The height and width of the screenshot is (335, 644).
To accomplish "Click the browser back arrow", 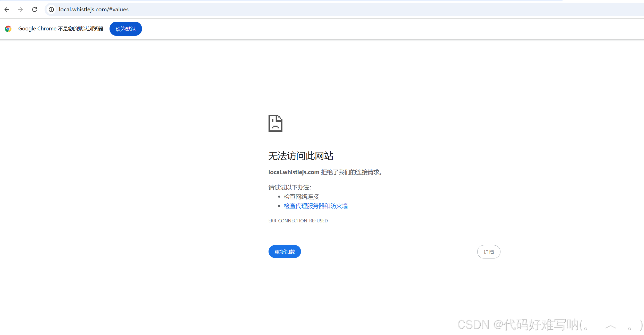I will (7, 10).
